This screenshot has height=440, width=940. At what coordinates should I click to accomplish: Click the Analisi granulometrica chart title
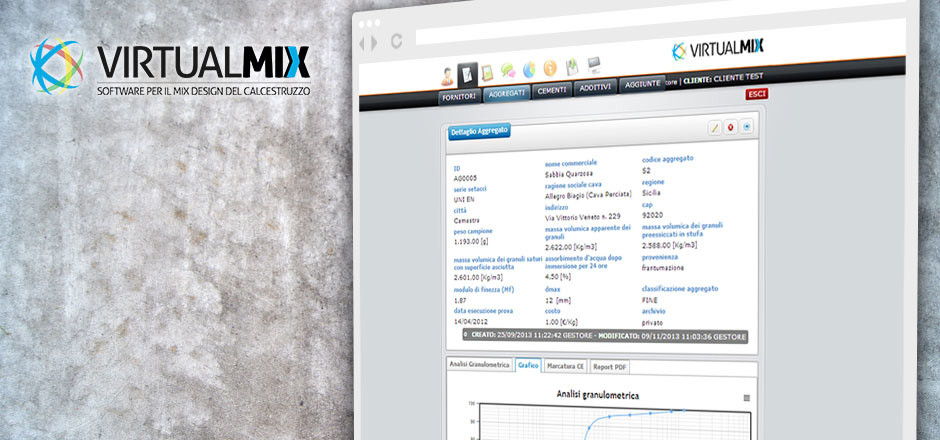tap(597, 394)
